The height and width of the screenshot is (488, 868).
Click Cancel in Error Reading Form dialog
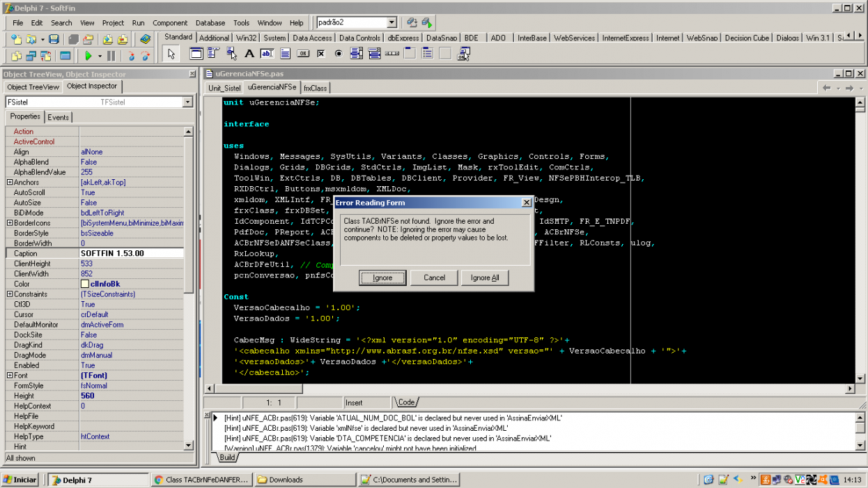tap(434, 277)
